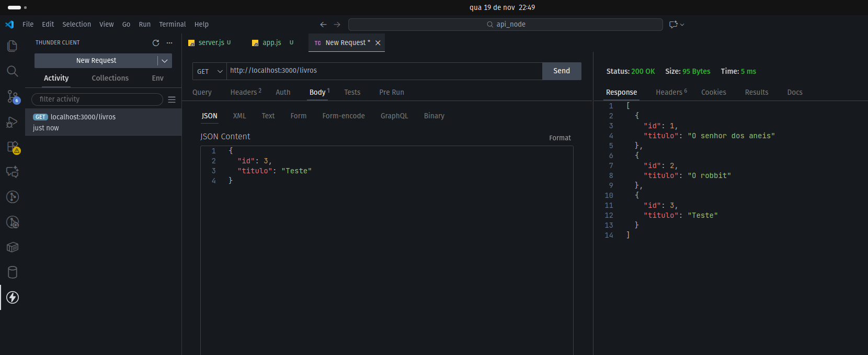This screenshot has width=868, height=355.
Task: Send the request with Send button
Action: tap(562, 71)
